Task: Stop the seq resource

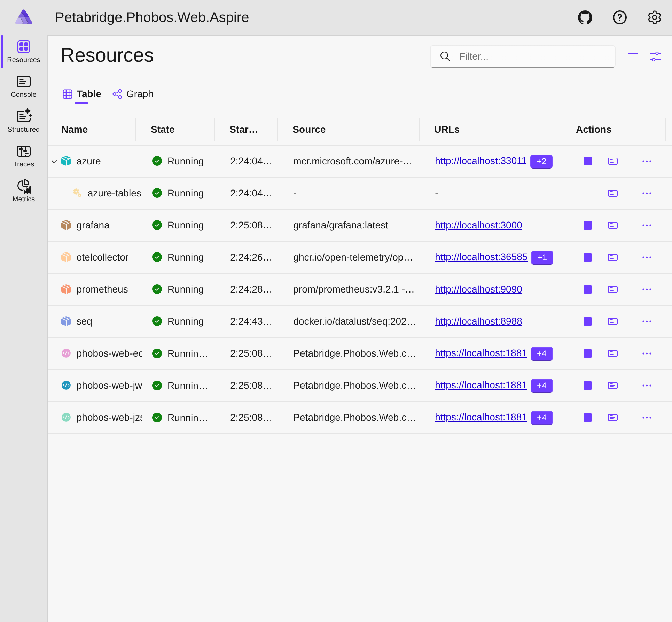Action: 588,321
